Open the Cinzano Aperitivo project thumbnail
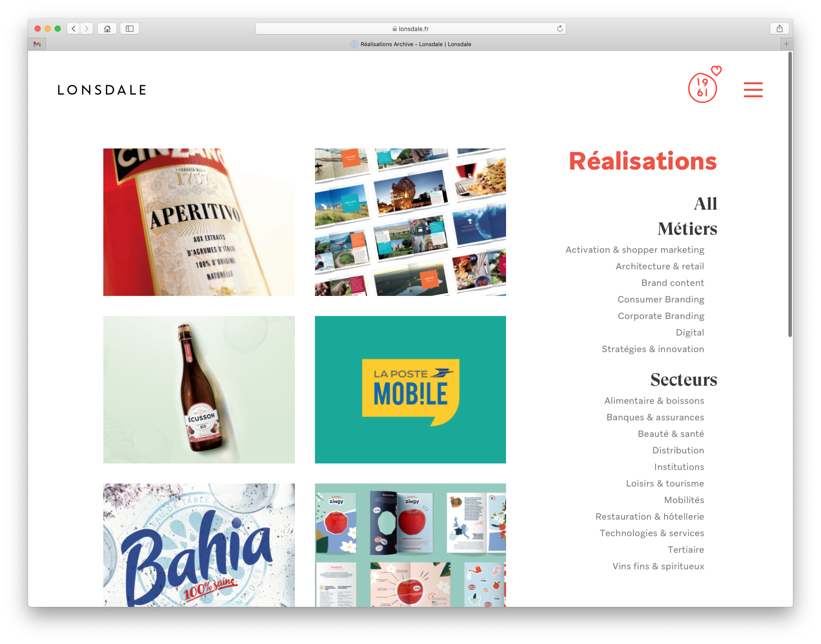This screenshot has height=644, width=821. (199, 222)
